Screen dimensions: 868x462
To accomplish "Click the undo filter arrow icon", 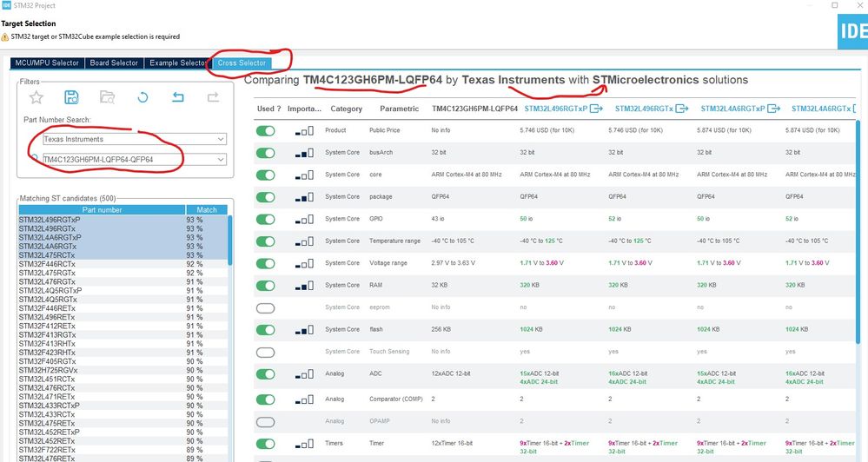I will click(x=178, y=97).
